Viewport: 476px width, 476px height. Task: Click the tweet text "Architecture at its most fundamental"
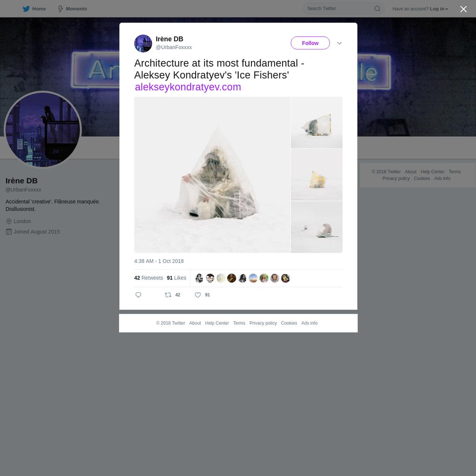pyautogui.click(x=216, y=63)
